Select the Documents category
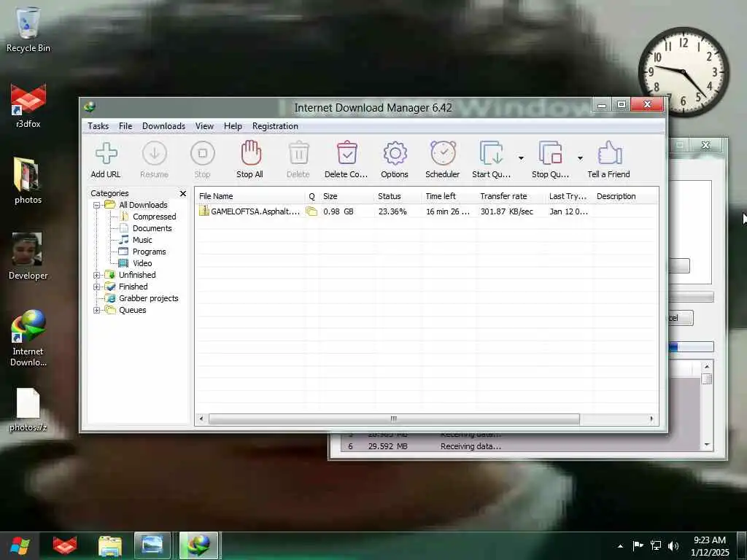The image size is (747, 560). [152, 228]
